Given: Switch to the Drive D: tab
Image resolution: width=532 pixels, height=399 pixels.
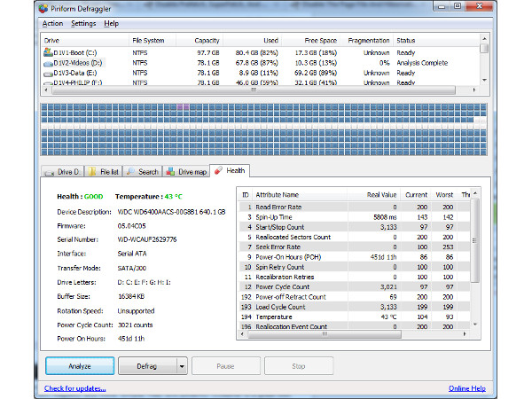Looking at the screenshot, I should pyautogui.click(x=62, y=172).
